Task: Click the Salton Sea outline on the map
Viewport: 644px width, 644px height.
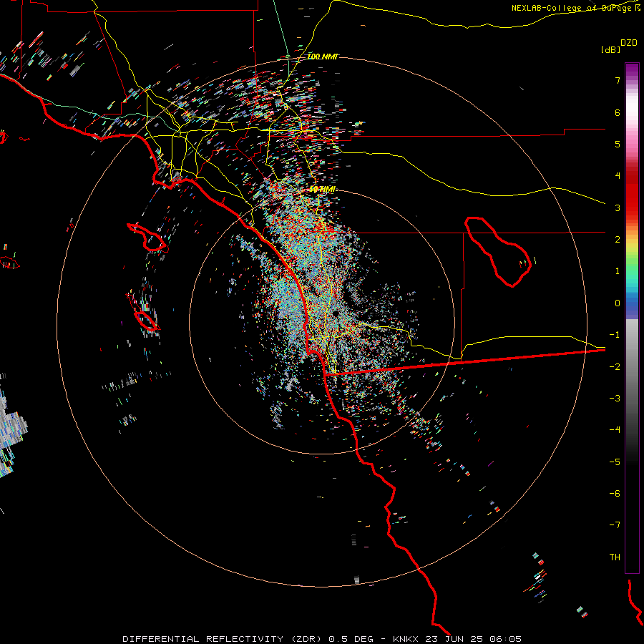Action: tap(498, 252)
